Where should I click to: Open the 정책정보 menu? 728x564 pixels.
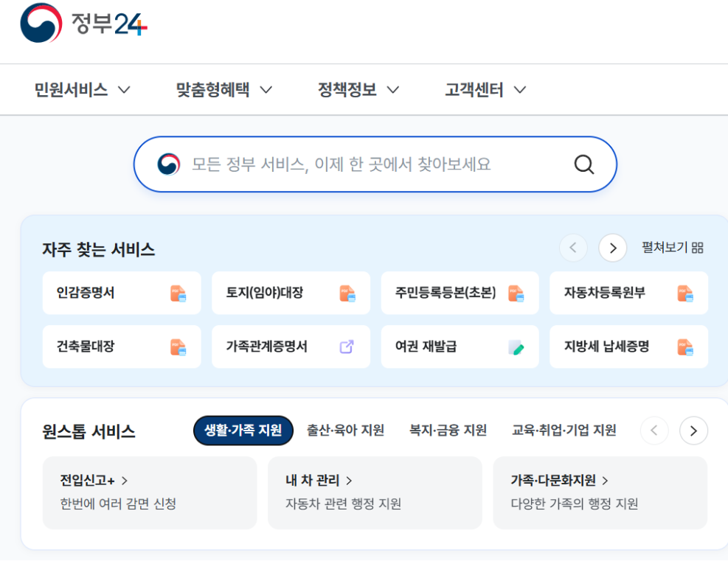coord(358,90)
